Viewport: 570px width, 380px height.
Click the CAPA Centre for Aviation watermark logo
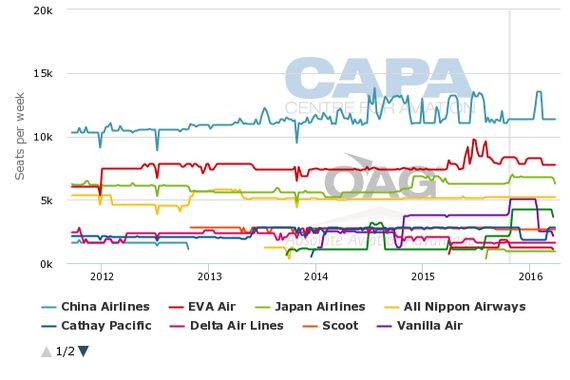coord(380,85)
